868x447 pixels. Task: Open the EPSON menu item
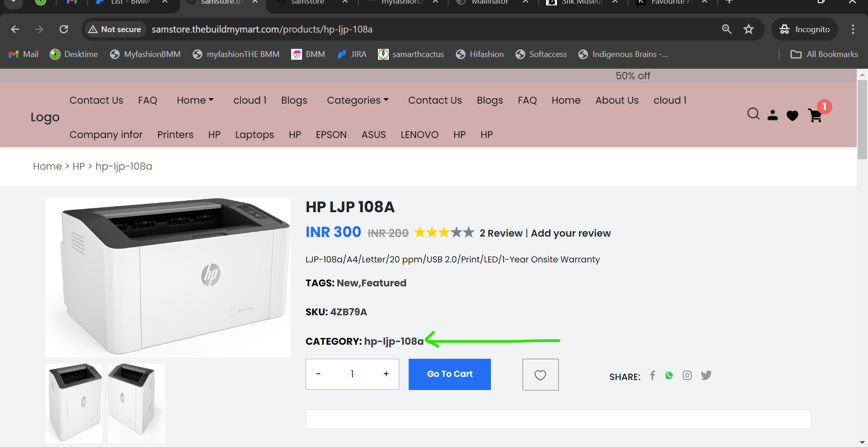point(331,135)
